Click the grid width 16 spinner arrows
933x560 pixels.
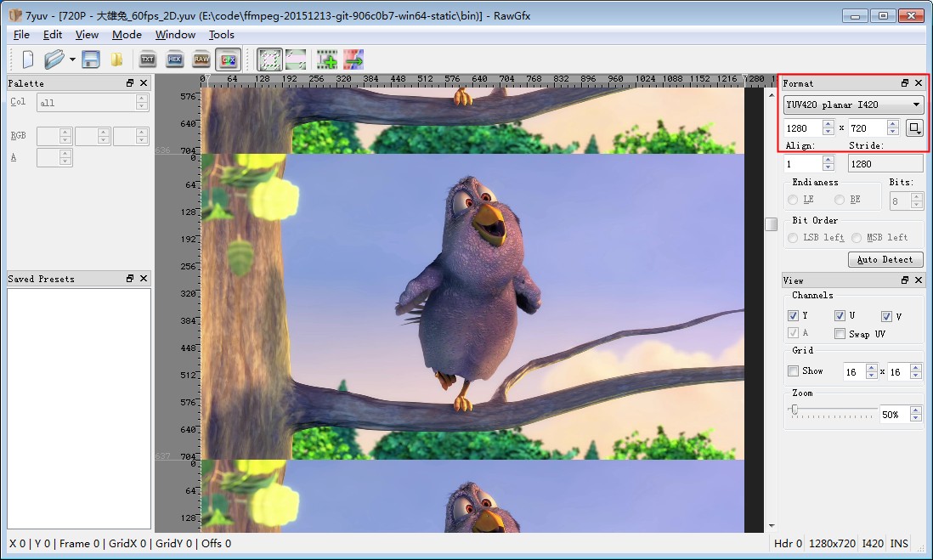(x=872, y=371)
